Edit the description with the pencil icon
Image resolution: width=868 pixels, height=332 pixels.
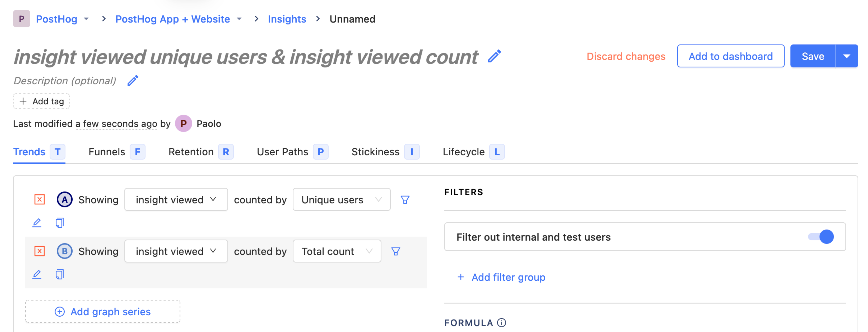coord(132,80)
